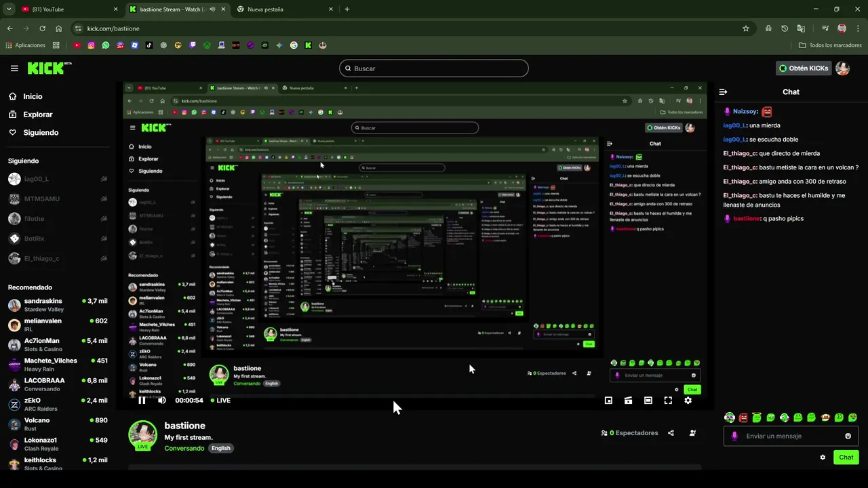Open followed channel iag00_L

58,179
